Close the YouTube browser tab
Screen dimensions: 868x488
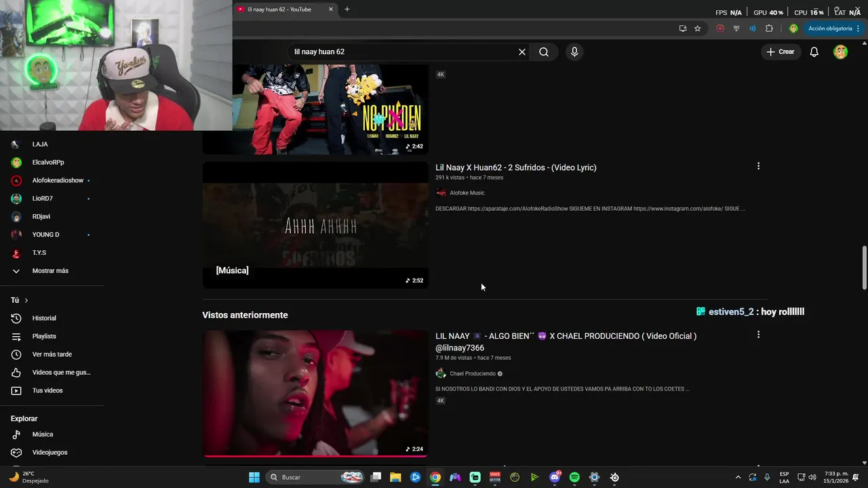331,9
